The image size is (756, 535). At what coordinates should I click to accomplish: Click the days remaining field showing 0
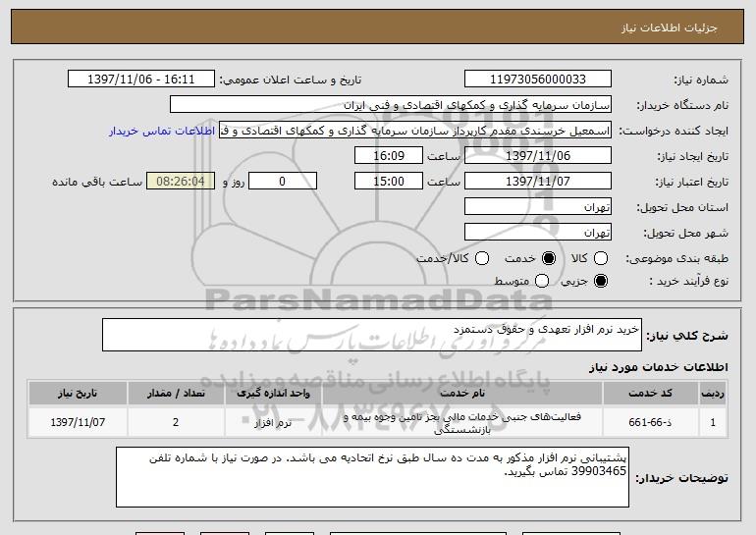coord(283,182)
